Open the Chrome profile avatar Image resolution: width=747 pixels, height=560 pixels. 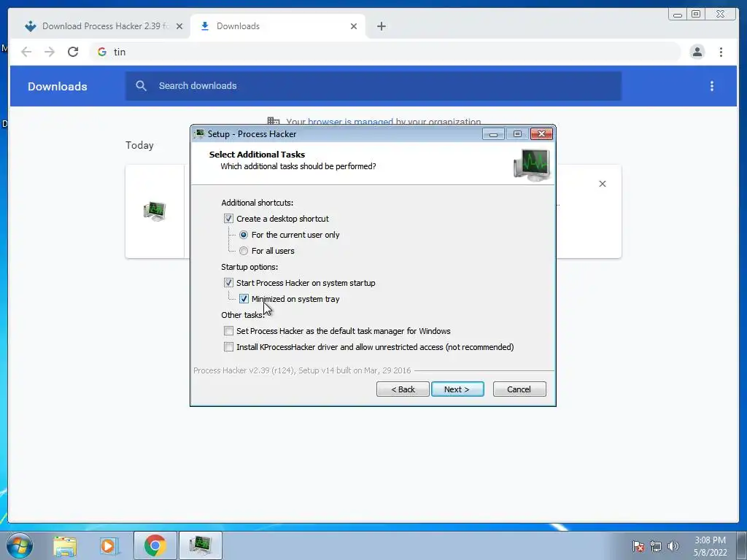(697, 52)
